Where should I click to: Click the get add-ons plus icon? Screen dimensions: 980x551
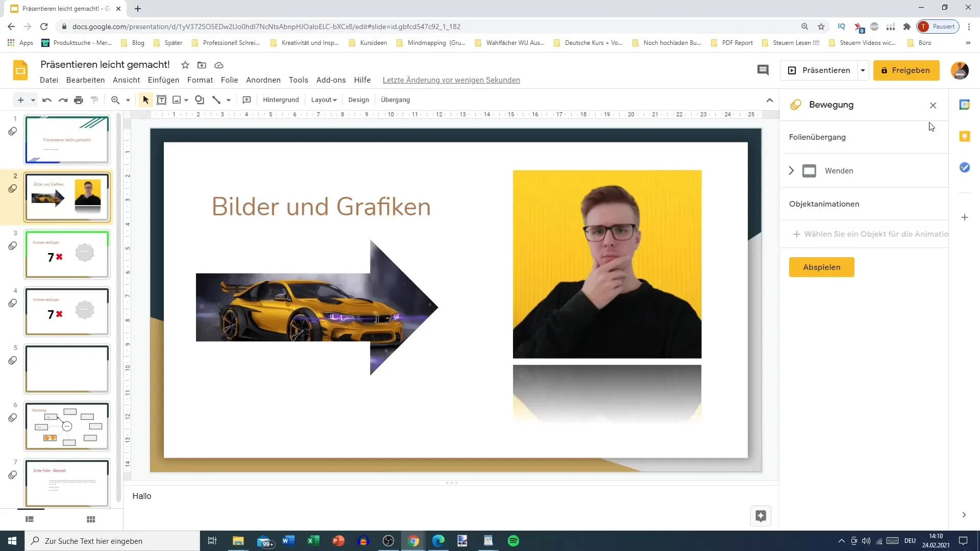click(x=964, y=217)
